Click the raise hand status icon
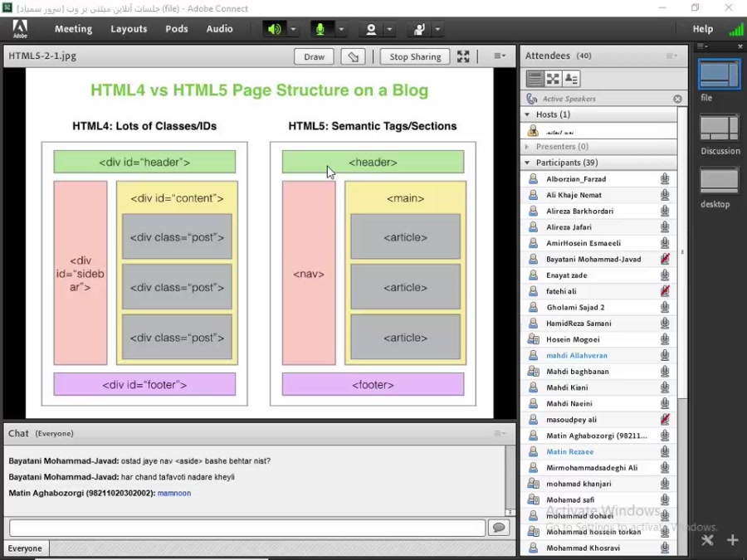747x560 pixels. (x=419, y=29)
